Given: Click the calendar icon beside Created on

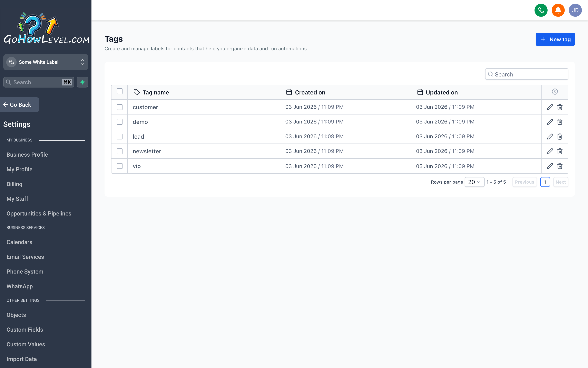Looking at the screenshot, I should tap(289, 92).
